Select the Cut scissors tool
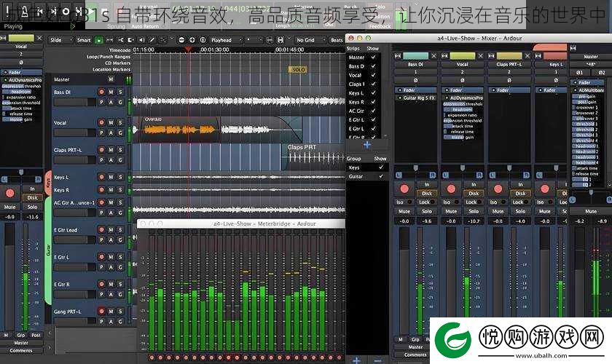This screenshot has height=364, width=612. (121, 40)
